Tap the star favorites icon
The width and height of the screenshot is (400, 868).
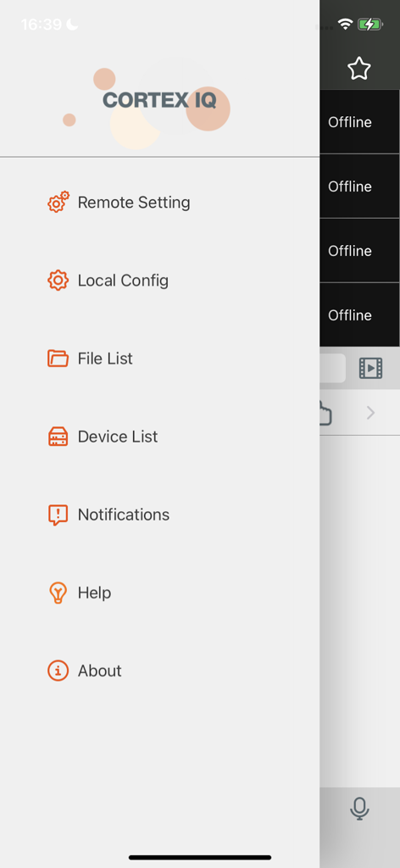(359, 69)
